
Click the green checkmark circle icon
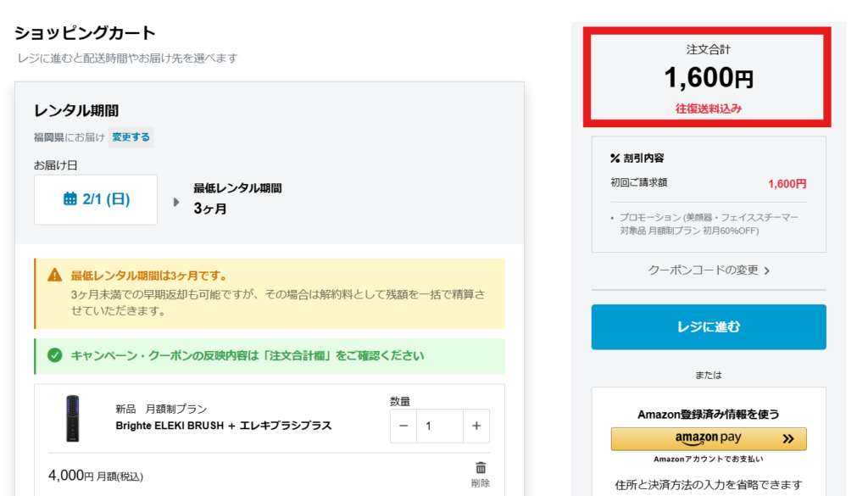pyautogui.click(x=55, y=355)
